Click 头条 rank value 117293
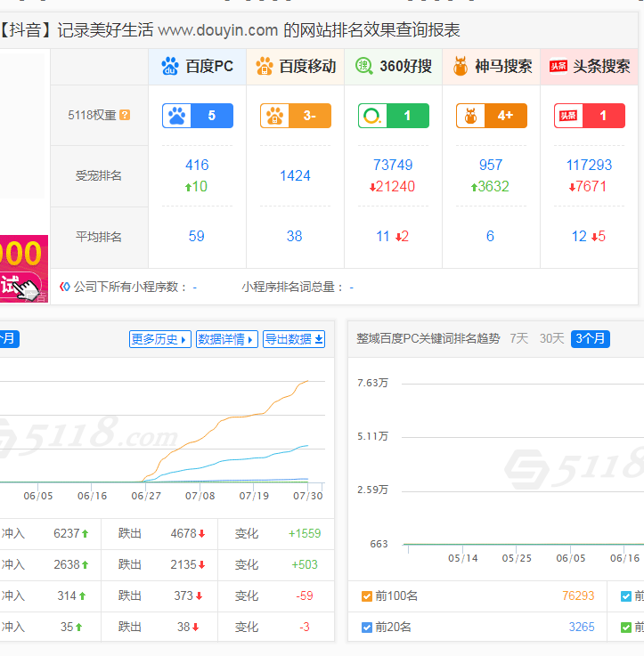This screenshot has width=644, height=656. point(589,165)
